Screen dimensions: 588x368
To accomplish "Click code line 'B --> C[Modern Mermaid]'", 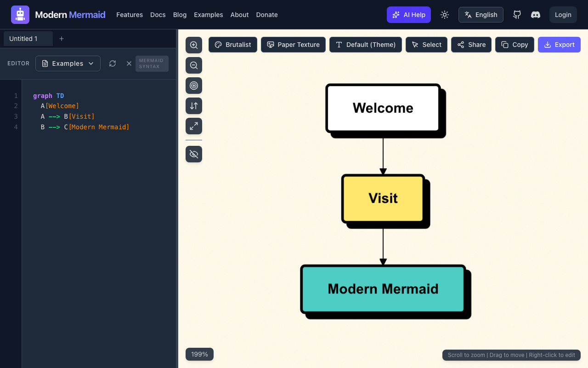I will pyautogui.click(x=85, y=127).
